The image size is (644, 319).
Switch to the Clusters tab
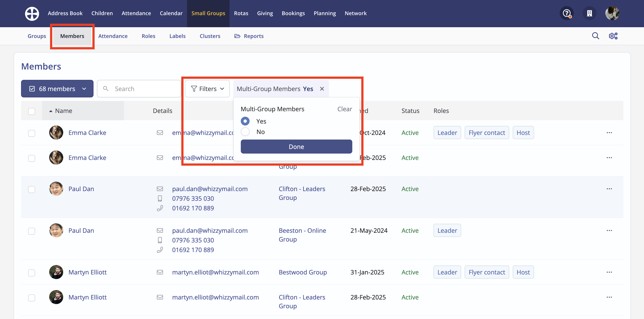pos(210,36)
